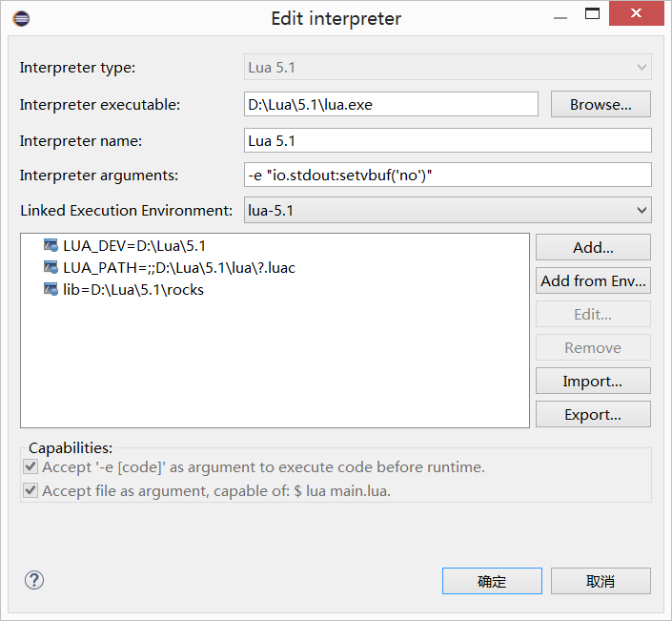Import environment variables
Image resolution: width=672 pixels, height=621 pixels.
593,381
